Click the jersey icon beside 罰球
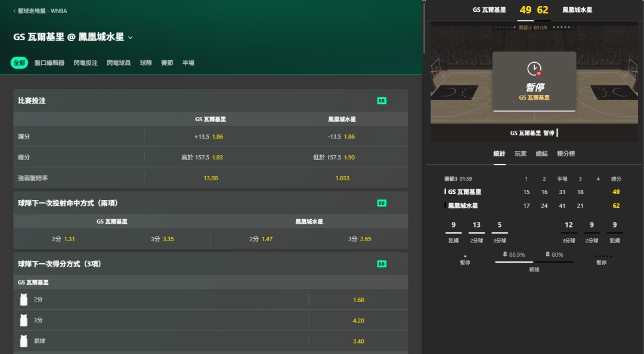 tap(24, 341)
